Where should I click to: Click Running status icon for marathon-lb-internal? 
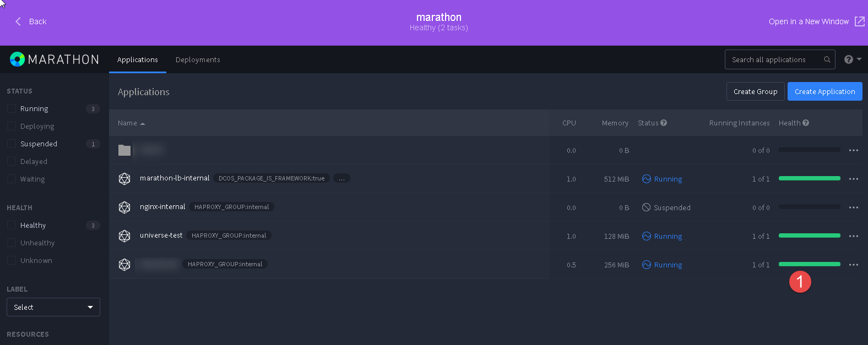coord(647,179)
